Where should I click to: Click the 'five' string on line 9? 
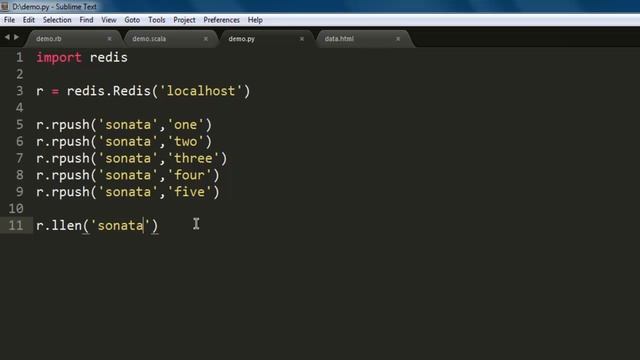[x=189, y=192]
